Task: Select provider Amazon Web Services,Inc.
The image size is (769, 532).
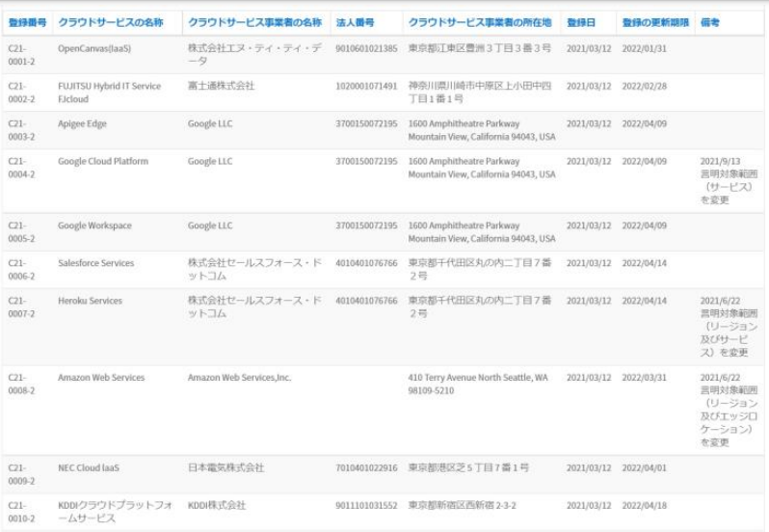Action: tap(239, 378)
